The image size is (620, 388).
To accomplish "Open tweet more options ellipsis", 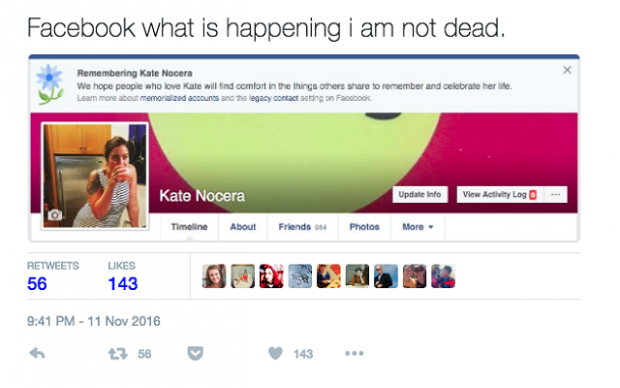I will pos(354,353).
